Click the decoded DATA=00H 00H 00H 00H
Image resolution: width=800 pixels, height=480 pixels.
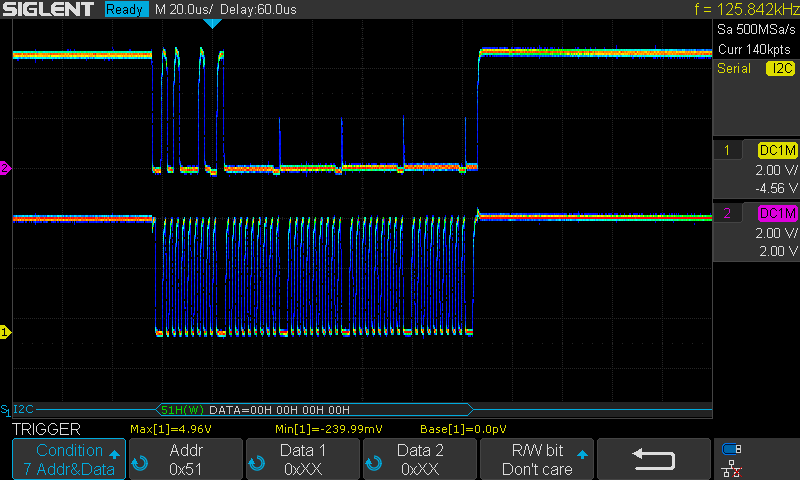tap(280, 410)
